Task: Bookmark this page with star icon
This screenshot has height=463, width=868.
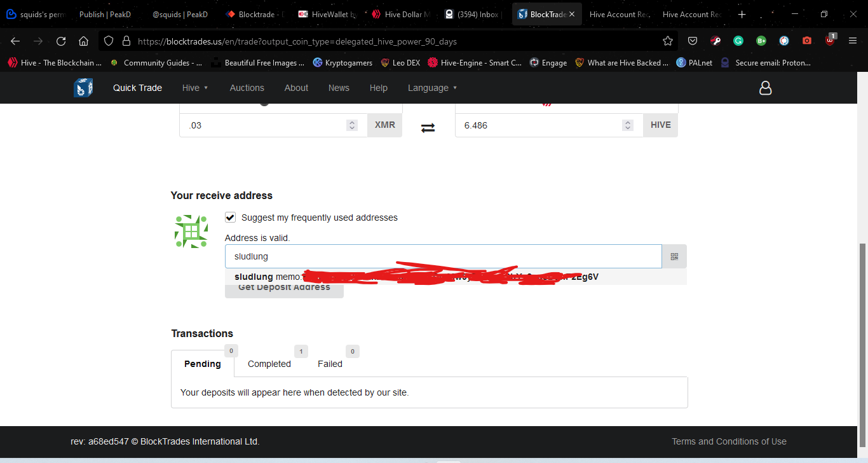Action: click(x=668, y=41)
